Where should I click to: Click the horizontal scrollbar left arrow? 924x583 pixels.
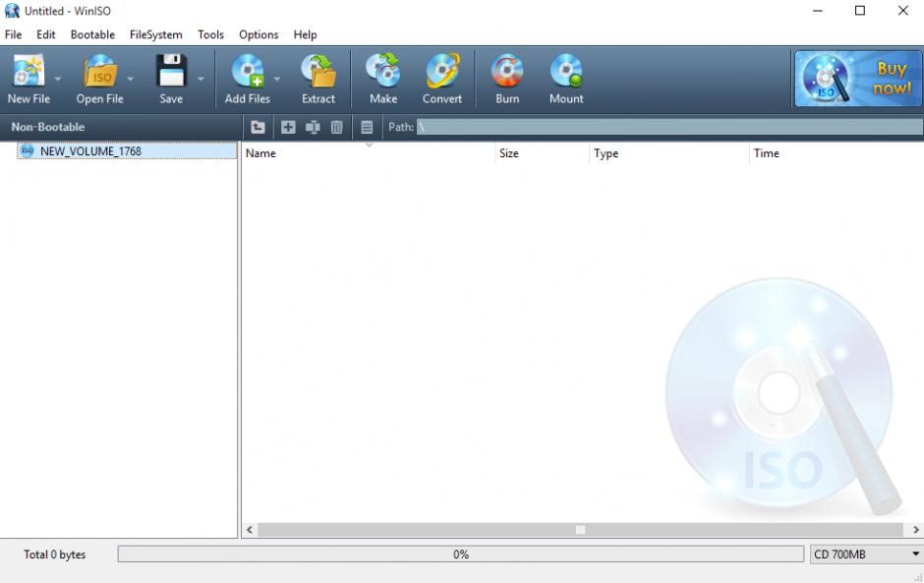coord(250,530)
